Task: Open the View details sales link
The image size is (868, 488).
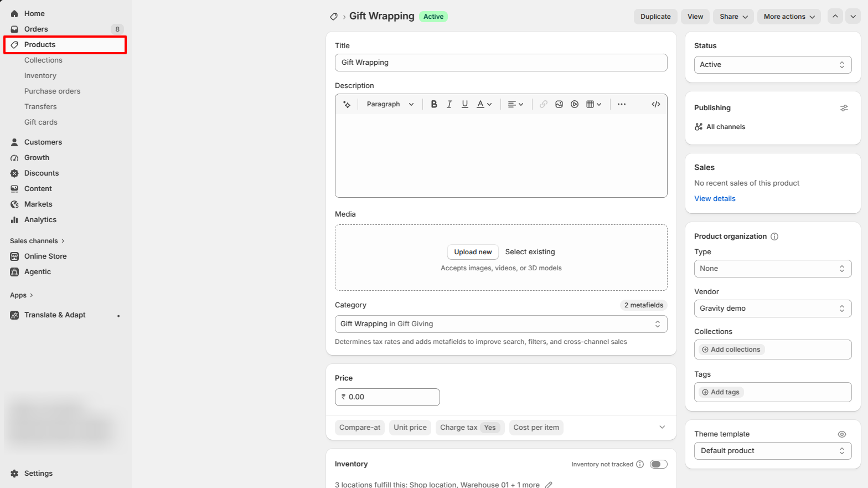Action: click(x=715, y=198)
